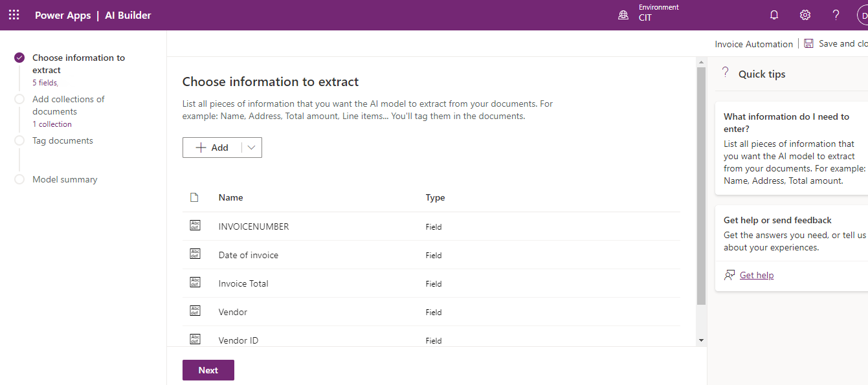Click the scrollbar up arrow

[701, 61]
